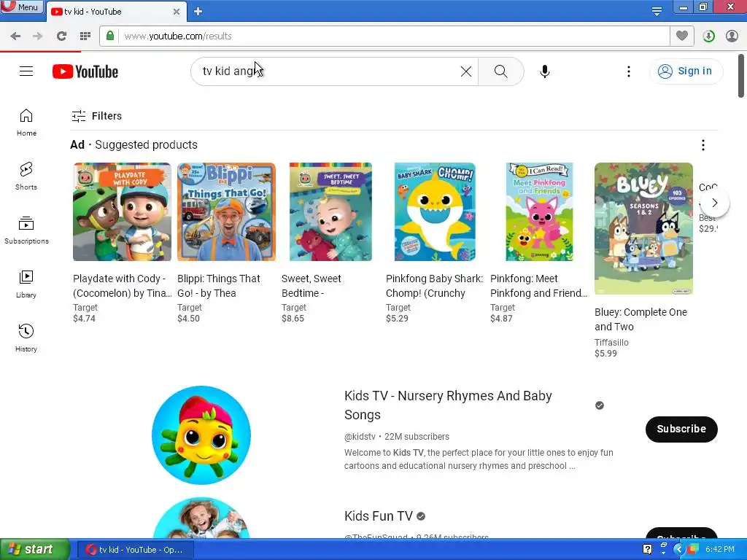This screenshot has width=747, height=560.
Task: Click the Sign in button
Action: pyautogui.click(x=686, y=71)
